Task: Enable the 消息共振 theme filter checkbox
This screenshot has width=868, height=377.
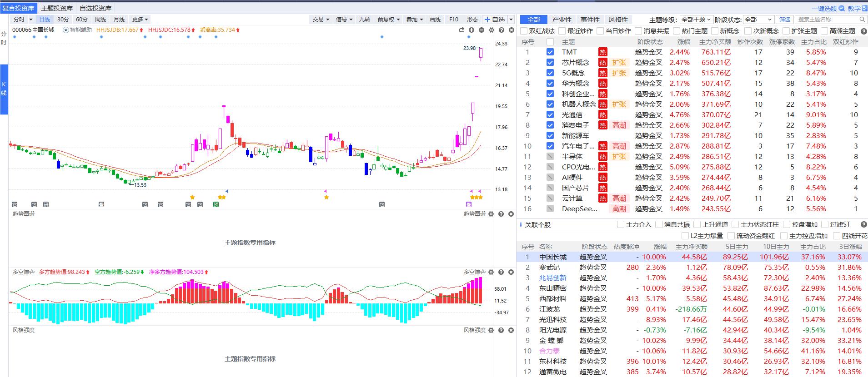Action: click(638, 31)
